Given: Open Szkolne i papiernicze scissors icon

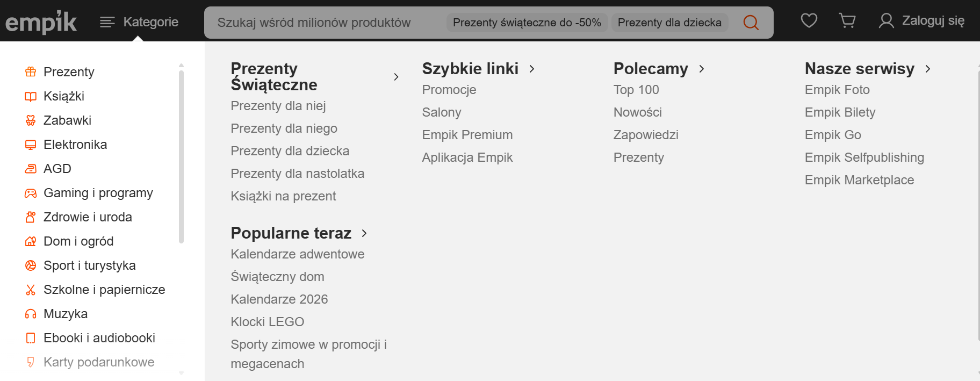Looking at the screenshot, I should (x=31, y=289).
